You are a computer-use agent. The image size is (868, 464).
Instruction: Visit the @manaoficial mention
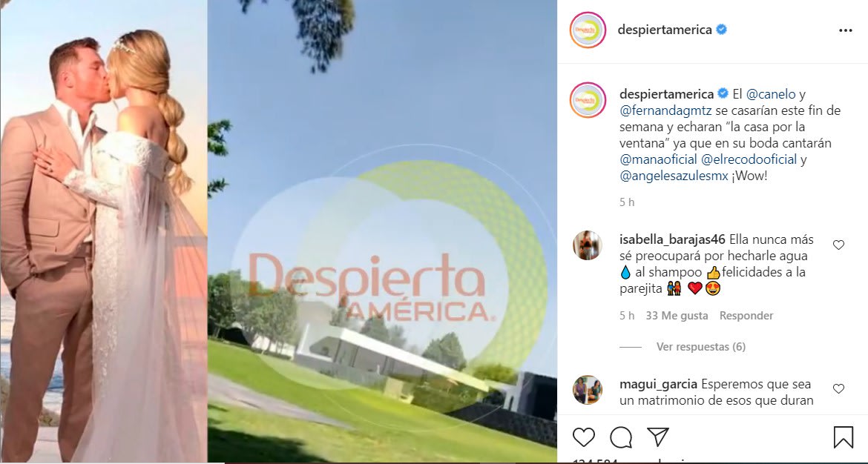658,160
